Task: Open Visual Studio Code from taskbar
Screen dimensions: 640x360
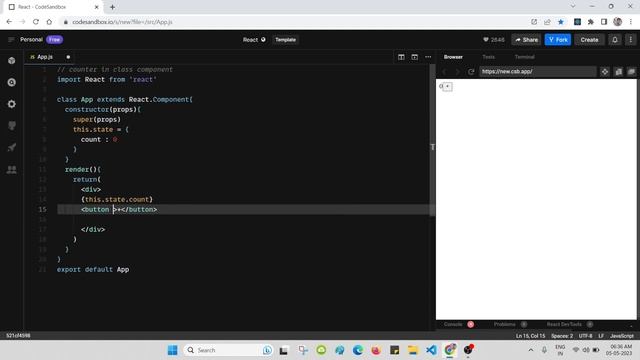Action: 431,350
